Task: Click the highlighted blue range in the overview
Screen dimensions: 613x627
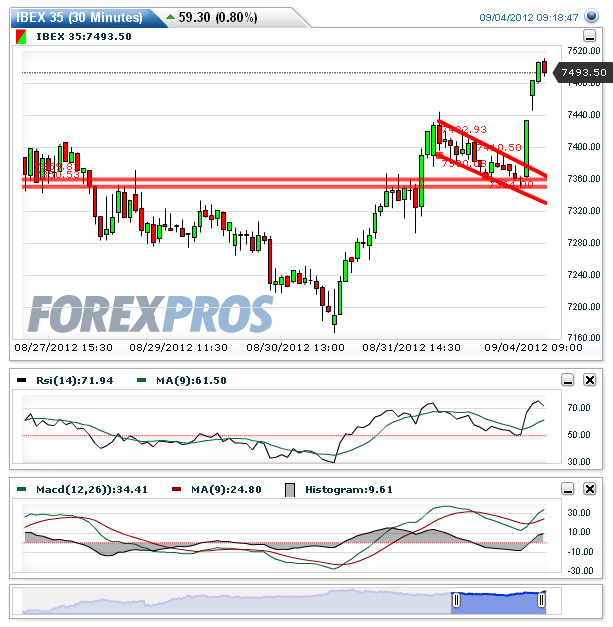Action: click(x=499, y=603)
